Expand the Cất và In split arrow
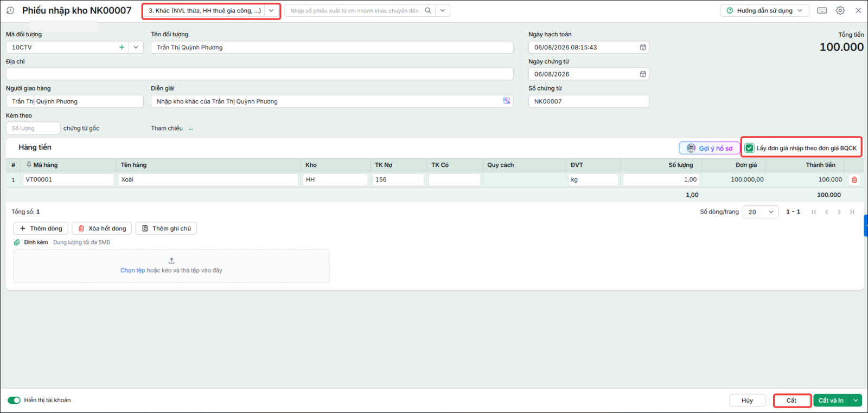The height and width of the screenshot is (413, 868). 856,401
